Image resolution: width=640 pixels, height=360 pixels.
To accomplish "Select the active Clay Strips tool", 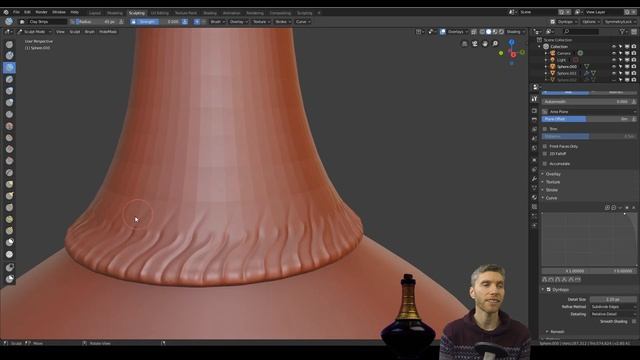I will 9,67.
